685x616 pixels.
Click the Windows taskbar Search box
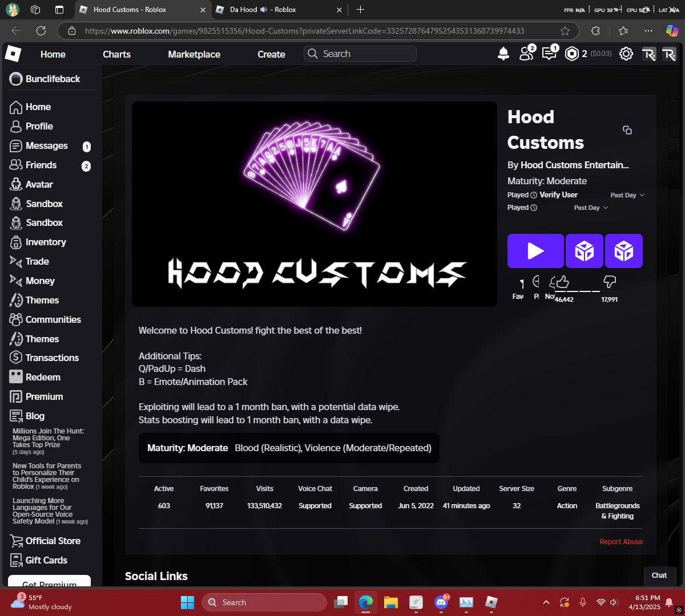point(264,602)
